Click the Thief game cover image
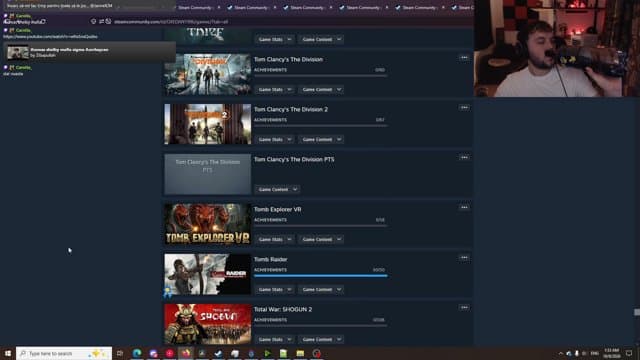Viewport: 640px width, 360px height. (x=207, y=36)
